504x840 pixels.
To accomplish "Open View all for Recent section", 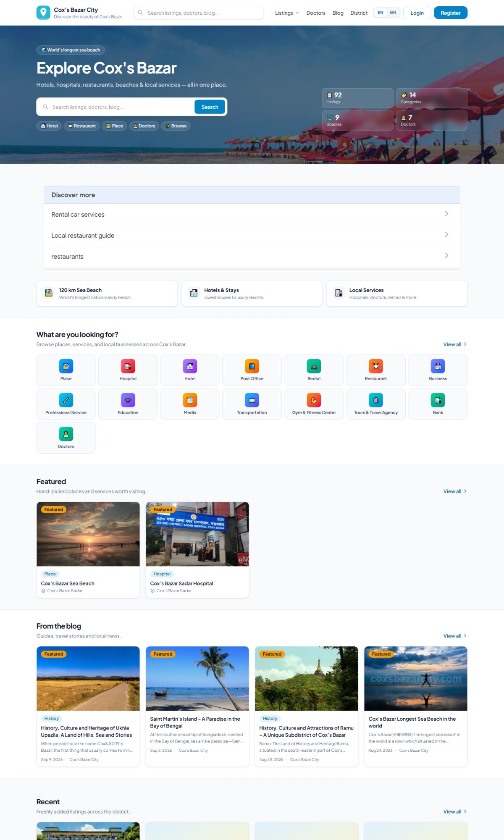I will click(x=455, y=812).
